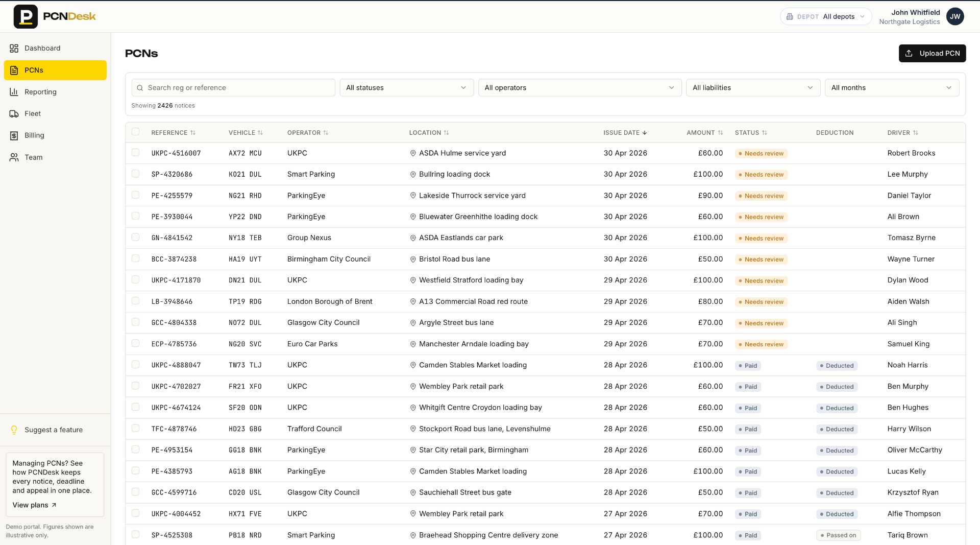Viewport: 980px width, 545px height.
Task: Sort by Vehicle using its sort arrows
Action: [x=260, y=133]
